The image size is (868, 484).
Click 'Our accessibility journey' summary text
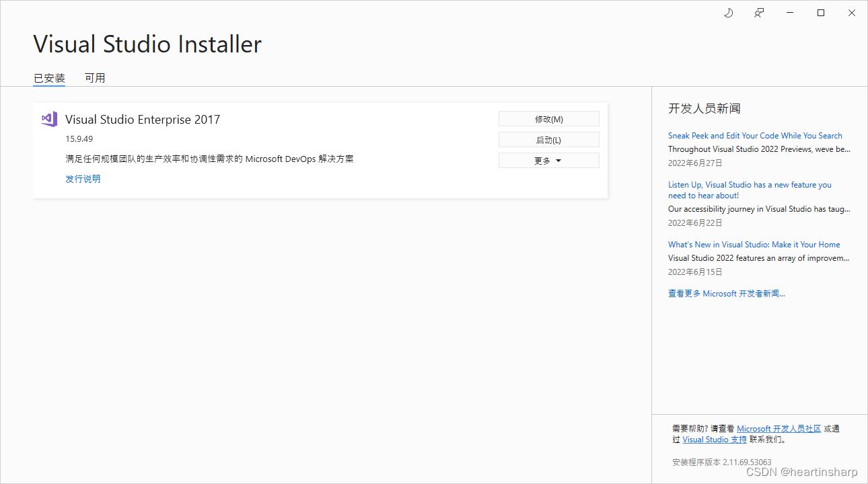(759, 209)
